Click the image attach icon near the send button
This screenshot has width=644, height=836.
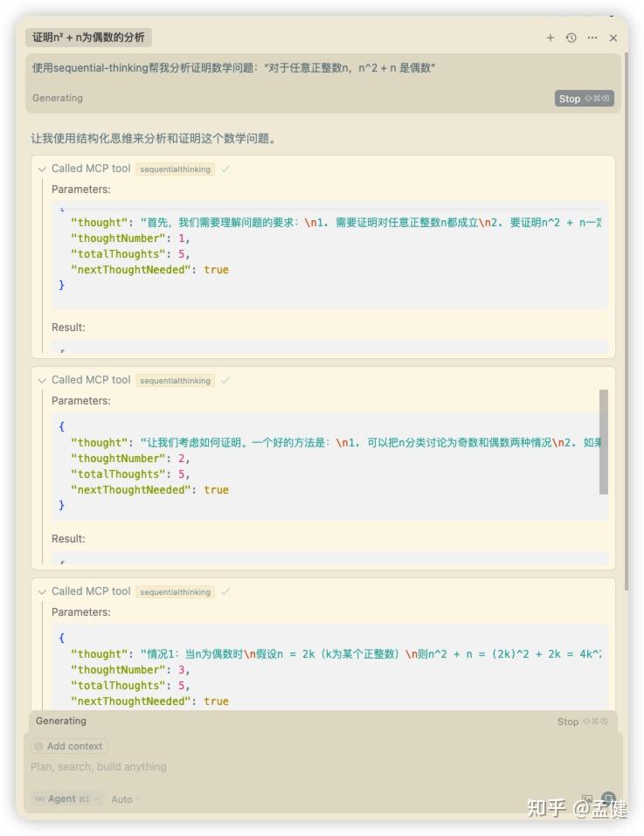pos(587,798)
